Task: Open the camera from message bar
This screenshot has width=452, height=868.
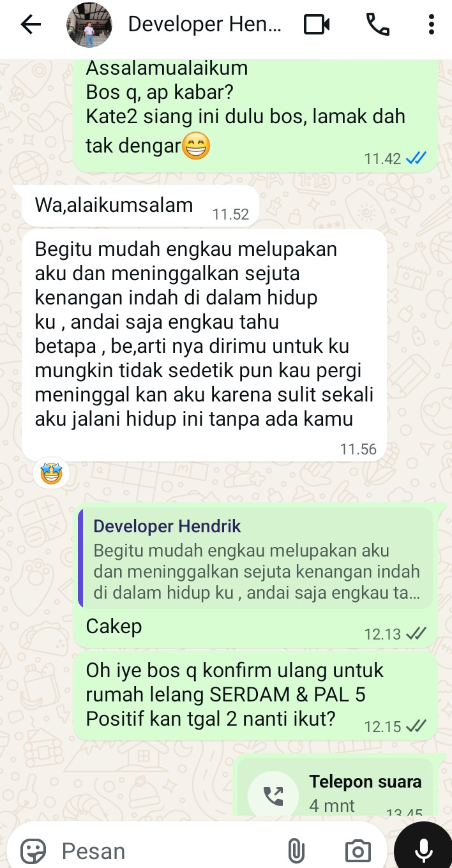Action: coord(358,851)
